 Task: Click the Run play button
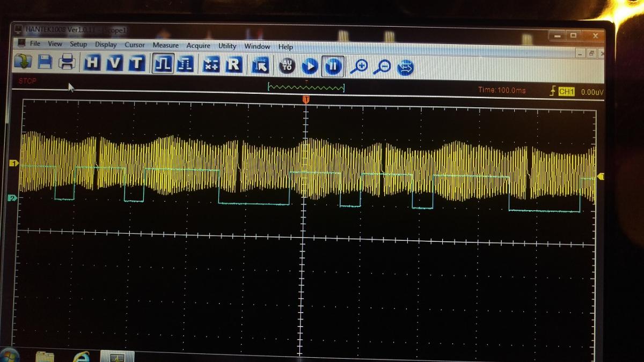310,66
